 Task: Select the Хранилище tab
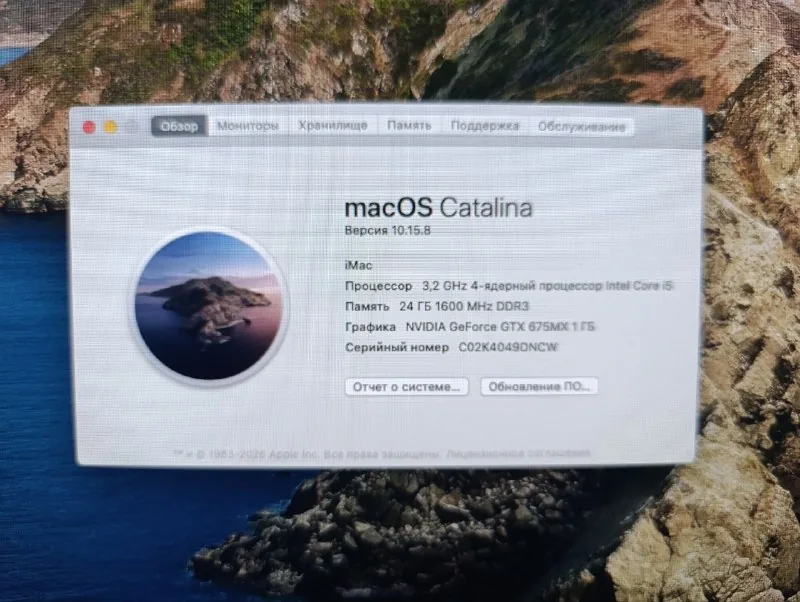tap(333, 126)
